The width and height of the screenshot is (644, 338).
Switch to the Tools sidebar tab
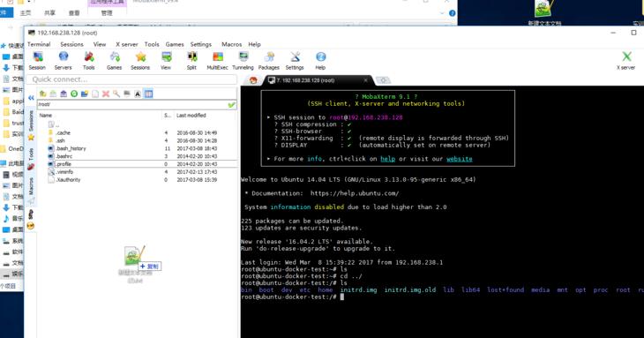31,159
